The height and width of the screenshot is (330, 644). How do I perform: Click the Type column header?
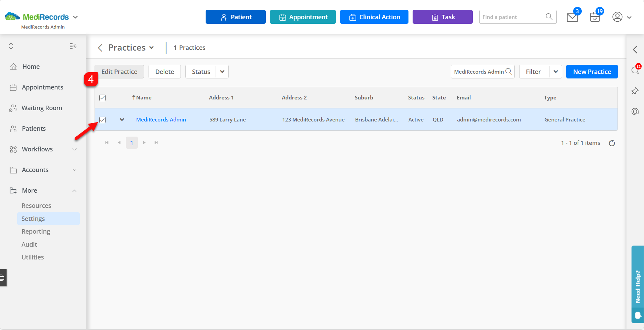(x=550, y=97)
